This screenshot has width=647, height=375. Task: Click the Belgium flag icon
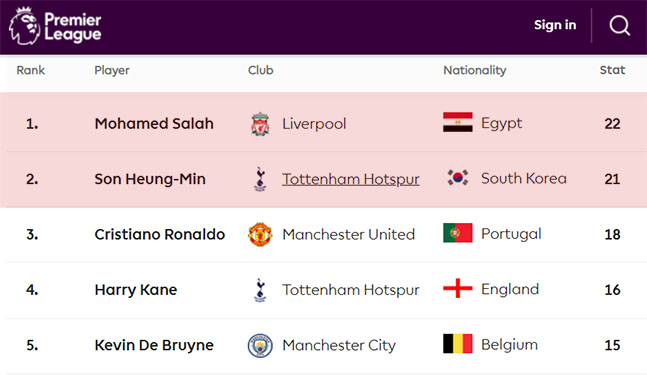point(458,344)
